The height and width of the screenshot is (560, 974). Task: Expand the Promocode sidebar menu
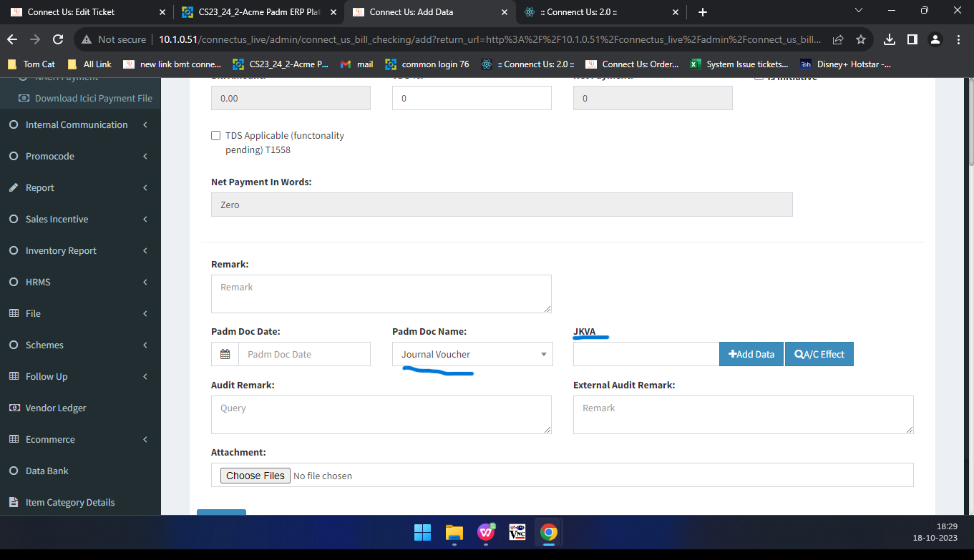tap(80, 156)
